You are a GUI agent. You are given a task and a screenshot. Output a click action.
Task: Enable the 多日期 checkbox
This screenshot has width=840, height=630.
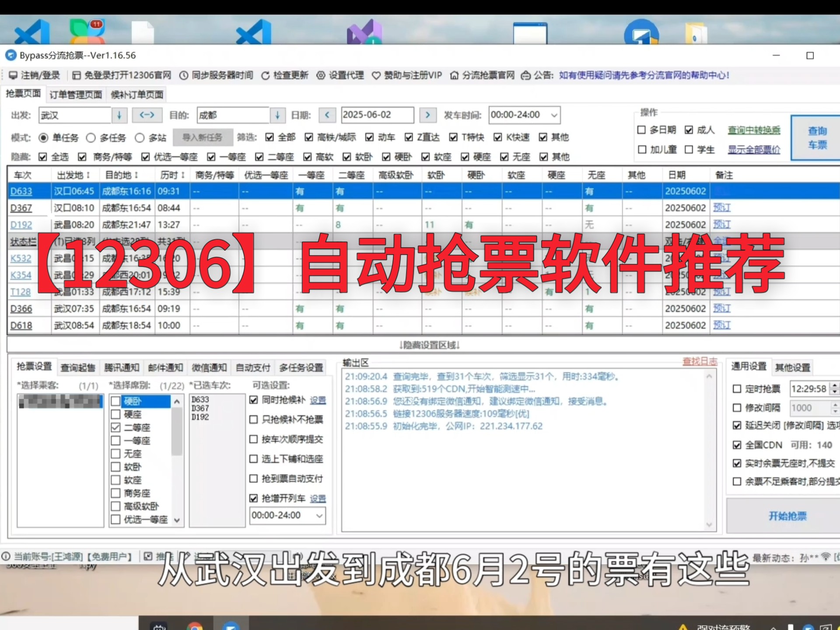click(642, 130)
